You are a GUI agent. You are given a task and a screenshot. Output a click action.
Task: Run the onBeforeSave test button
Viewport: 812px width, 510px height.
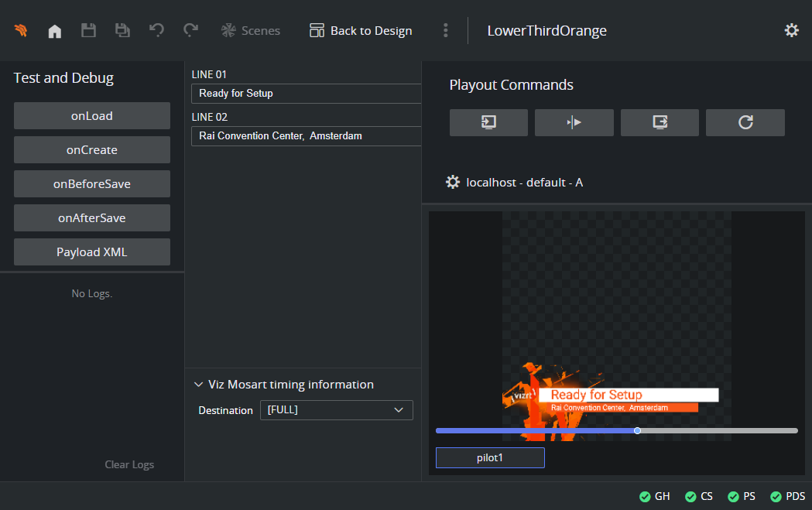92,184
